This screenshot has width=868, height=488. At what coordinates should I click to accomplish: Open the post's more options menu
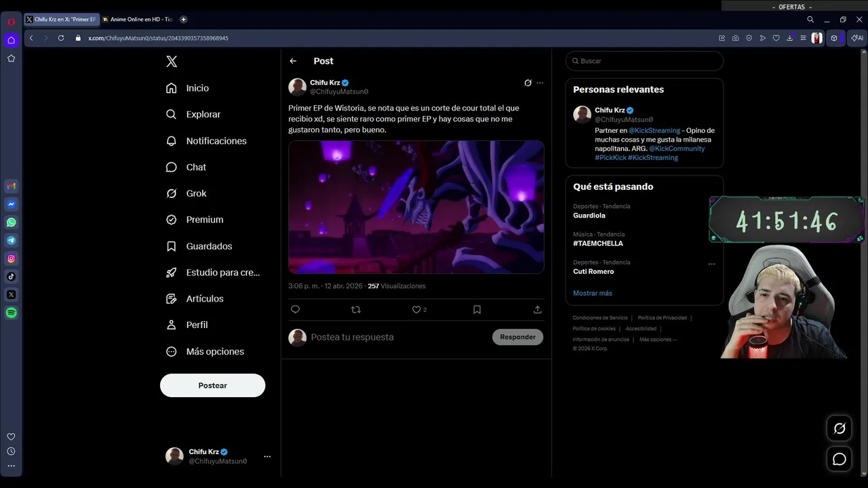coord(540,83)
